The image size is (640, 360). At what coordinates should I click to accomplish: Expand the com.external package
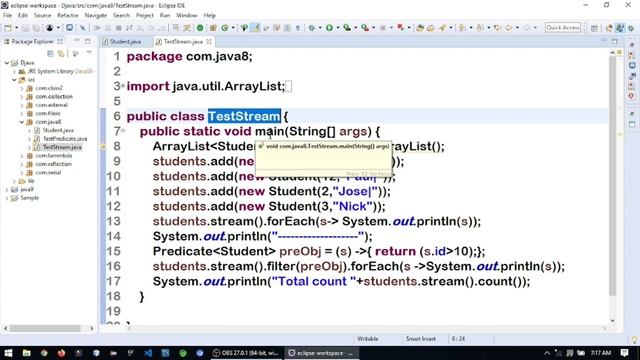point(22,105)
